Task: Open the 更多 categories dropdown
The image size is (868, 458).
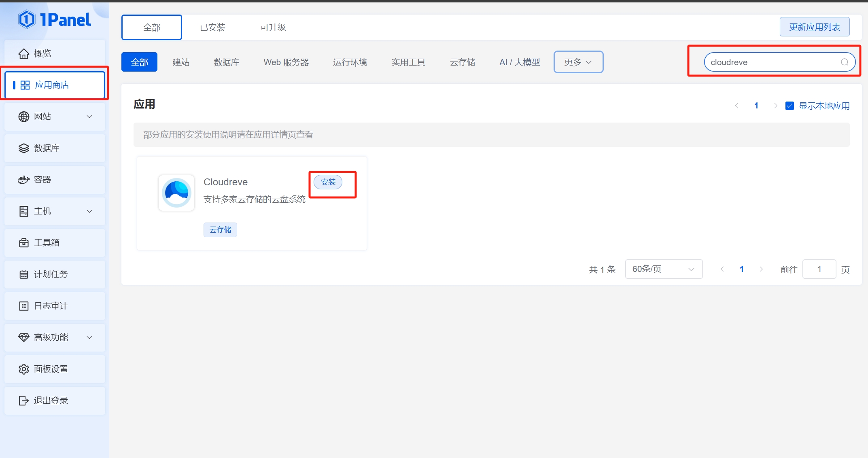Action: [x=578, y=62]
